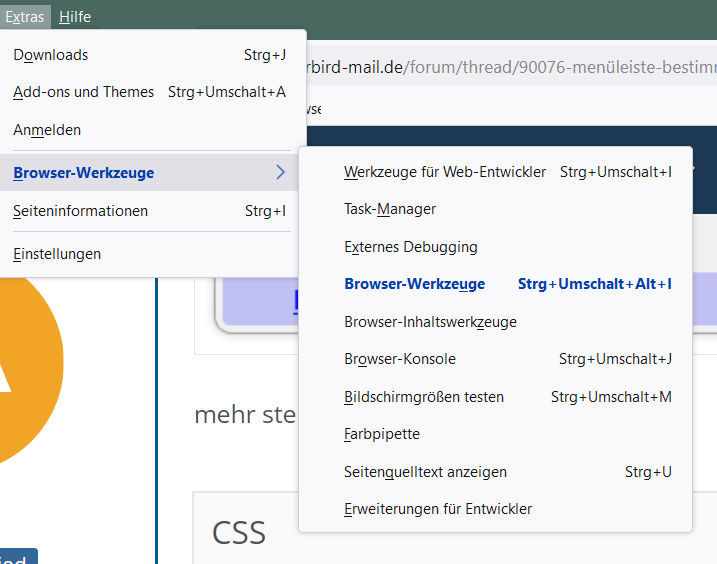Expand the Browser-Werkzeuge submenu arrow
This screenshot has width=717, height=564.
tap(280, 173)
